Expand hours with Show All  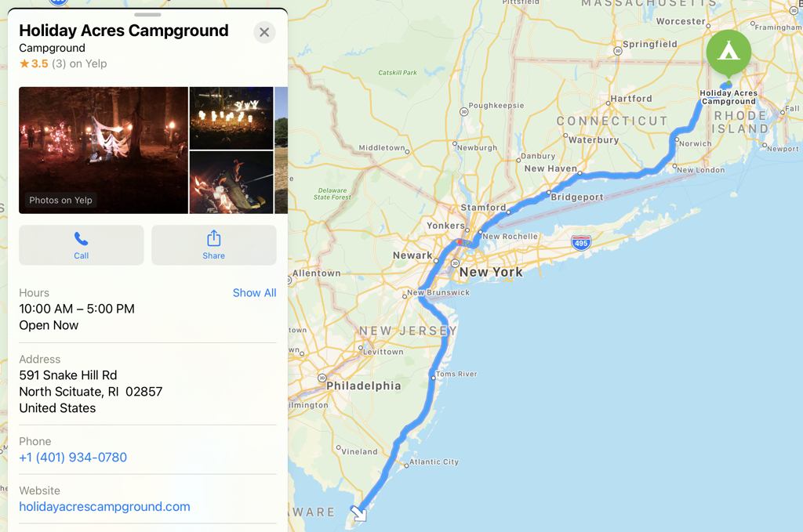point(254,292)
